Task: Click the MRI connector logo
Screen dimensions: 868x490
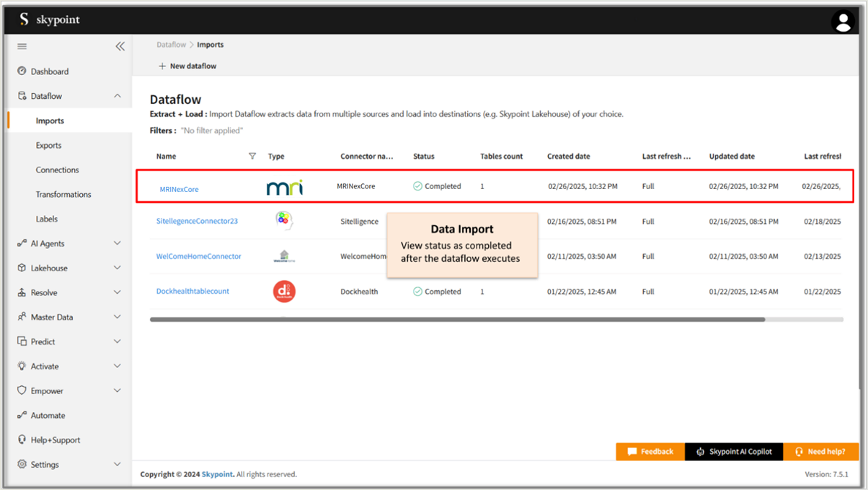Action: tap(284, 188)
